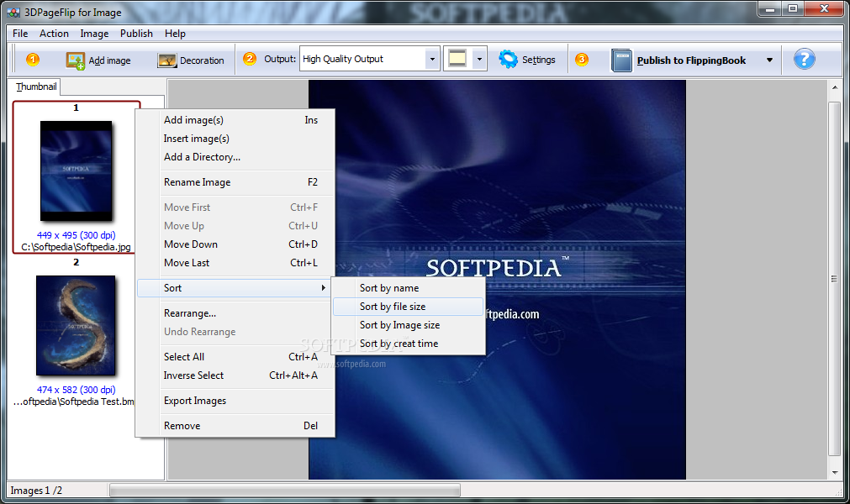The image size is (850, 504).
Task: Select Add a Directory... menu entry
Action: [x=235, y=156]
